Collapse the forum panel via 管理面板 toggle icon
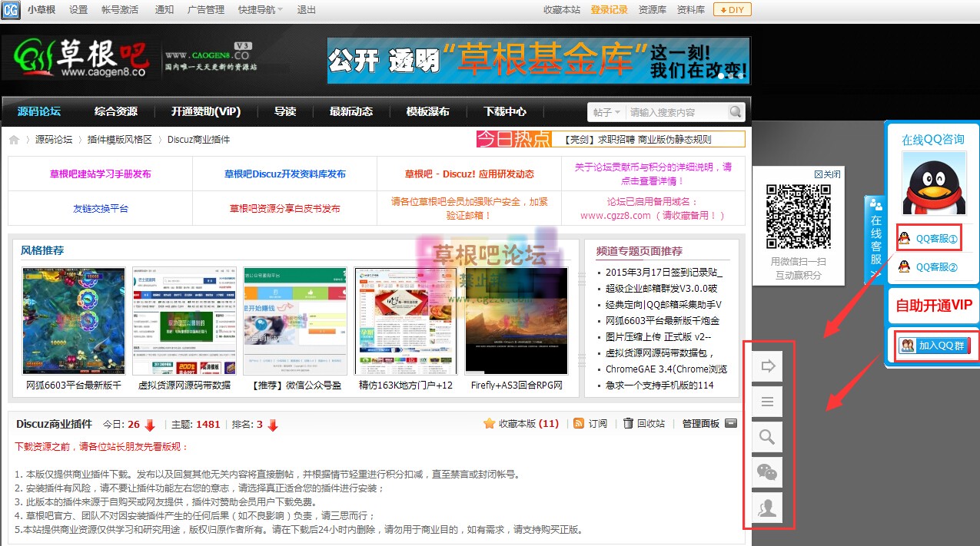 click(731, 423)
